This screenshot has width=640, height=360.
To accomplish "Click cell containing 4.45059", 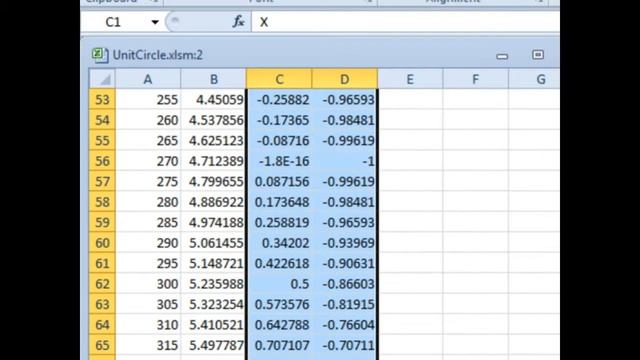I will 213,100.
